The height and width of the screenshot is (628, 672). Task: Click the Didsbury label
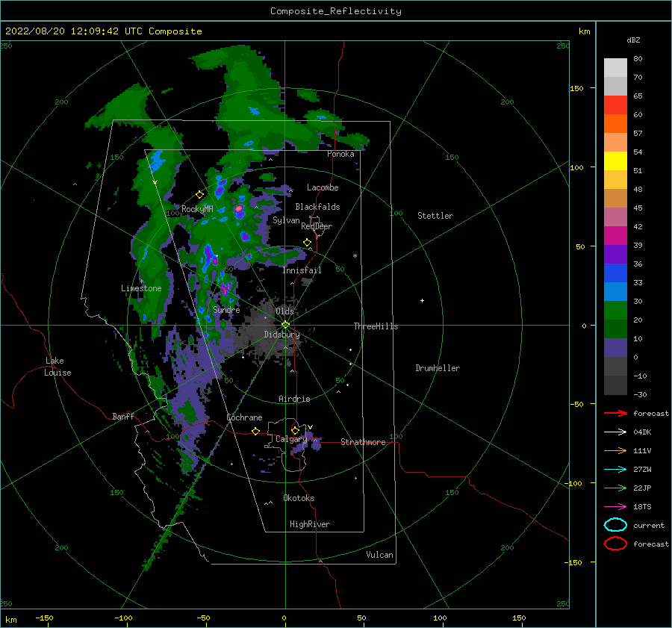coord(281,335)
